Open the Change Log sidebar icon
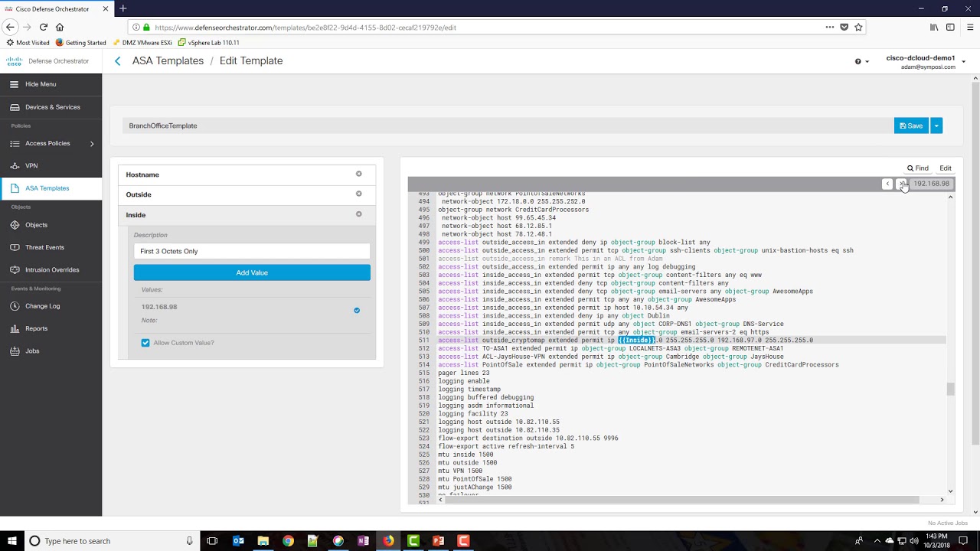Image resolution: width=980 pixels, height=551 pixels. 14,306
